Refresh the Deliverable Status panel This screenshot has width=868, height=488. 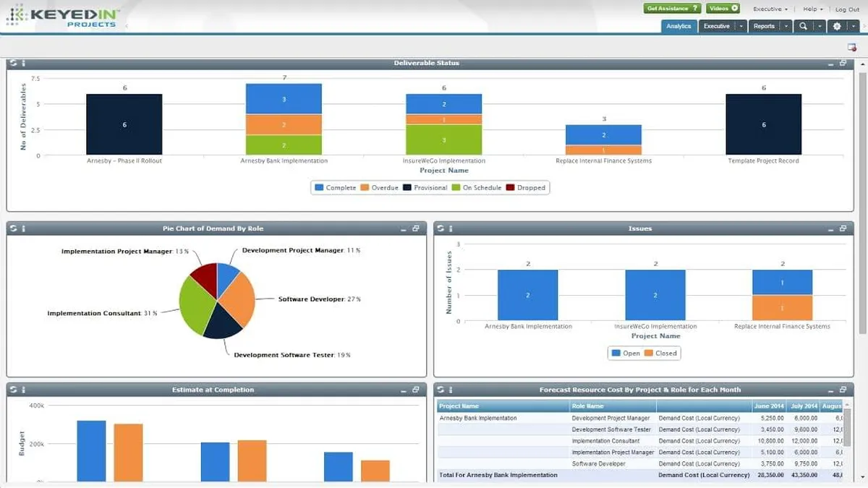pyautogui.click(x=14, y=64)
